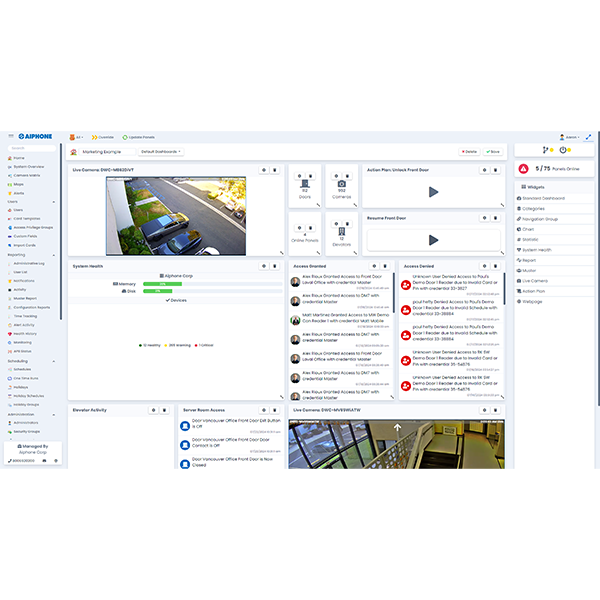Open settings of System Health widget
This screenshot has width=600, height=600.
[264, 266]
